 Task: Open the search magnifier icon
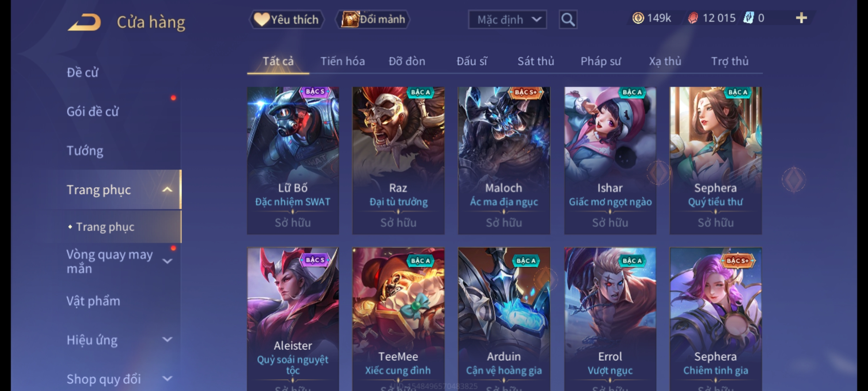(x=568, y=20)
